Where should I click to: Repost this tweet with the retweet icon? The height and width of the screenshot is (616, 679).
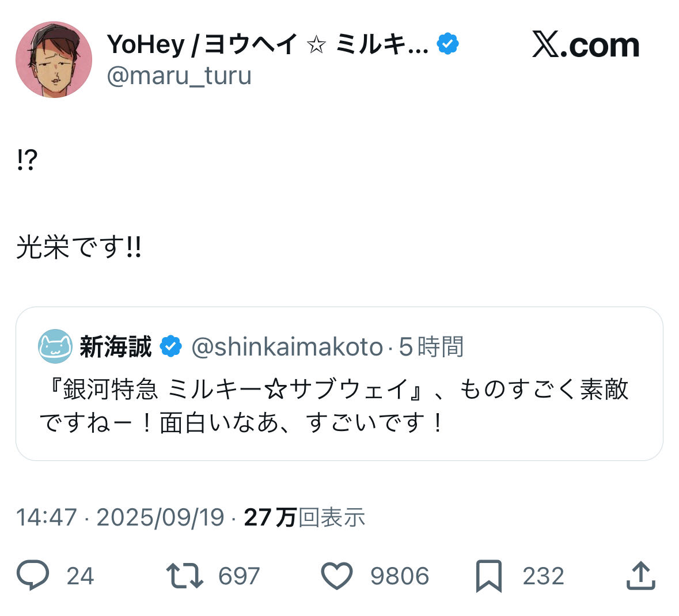click(x=184, y=576)
